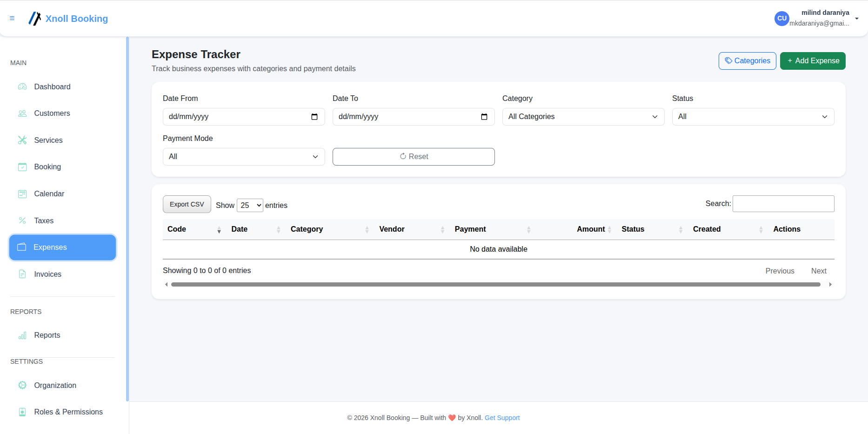Screen dimensions: 868x434
Task: Click the hamburger menu icon
Action: tap(12, 18)
